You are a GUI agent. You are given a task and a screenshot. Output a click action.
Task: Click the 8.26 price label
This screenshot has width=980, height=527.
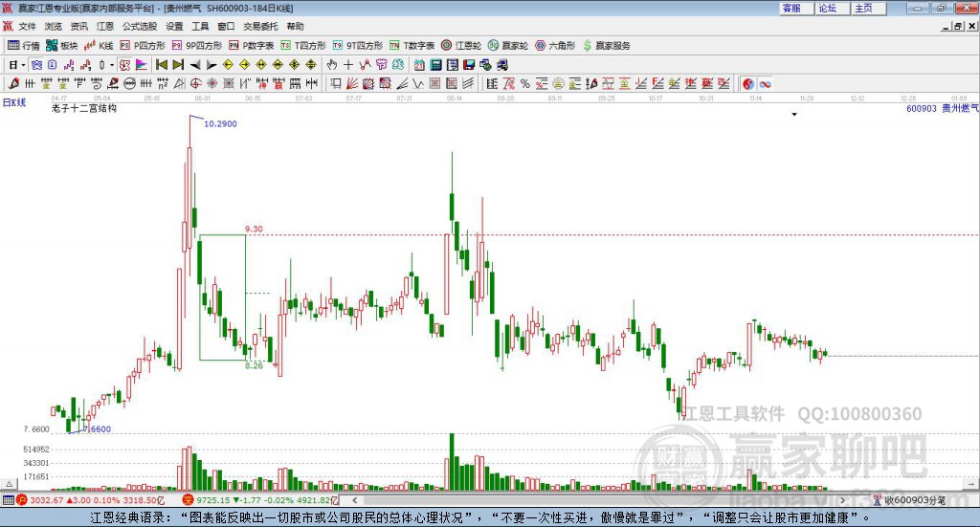(x=254, y=366)
